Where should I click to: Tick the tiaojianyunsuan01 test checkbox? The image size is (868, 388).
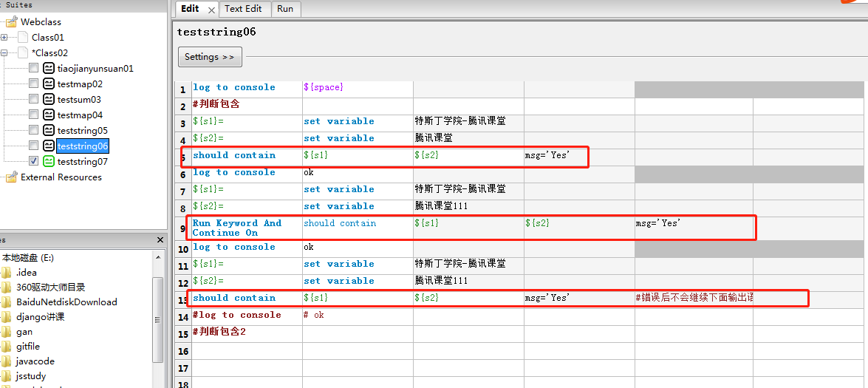[x=34, y=68]
